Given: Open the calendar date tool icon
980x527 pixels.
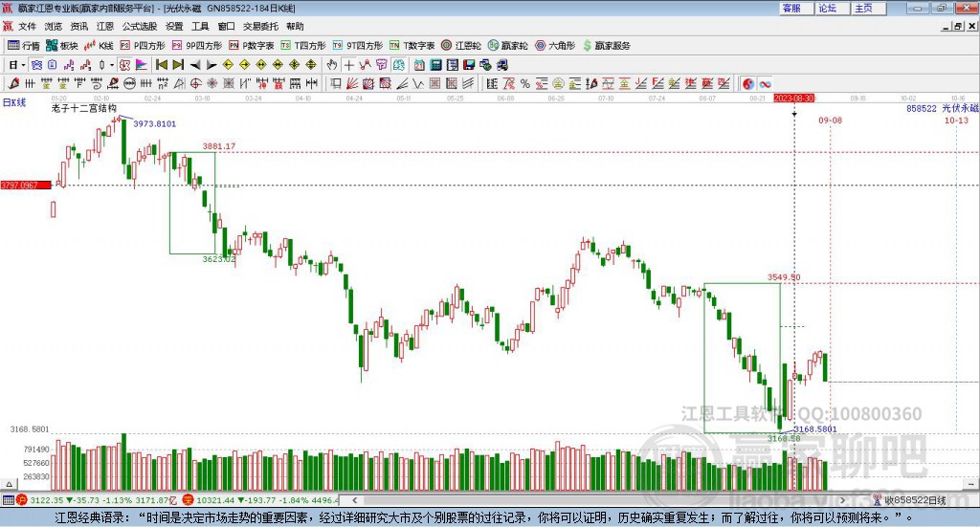Looking at the screenshot, I should (x=419, y=64).
